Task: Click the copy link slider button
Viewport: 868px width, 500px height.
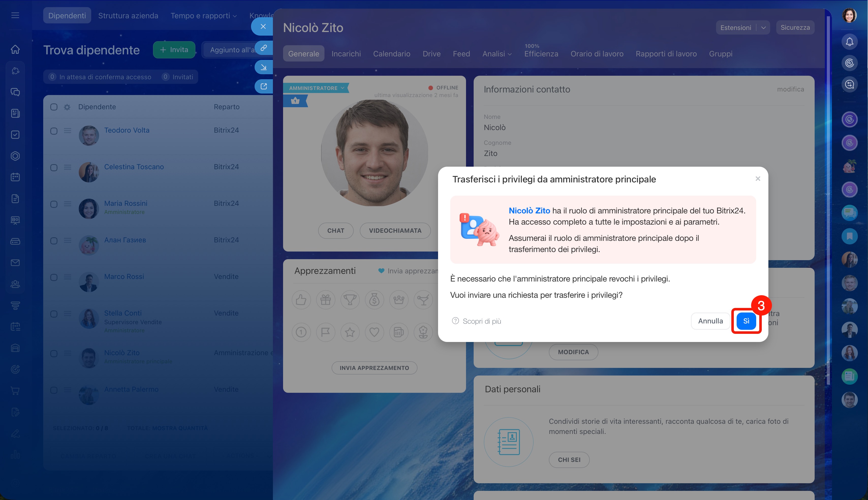Action: tap(263, 48)
